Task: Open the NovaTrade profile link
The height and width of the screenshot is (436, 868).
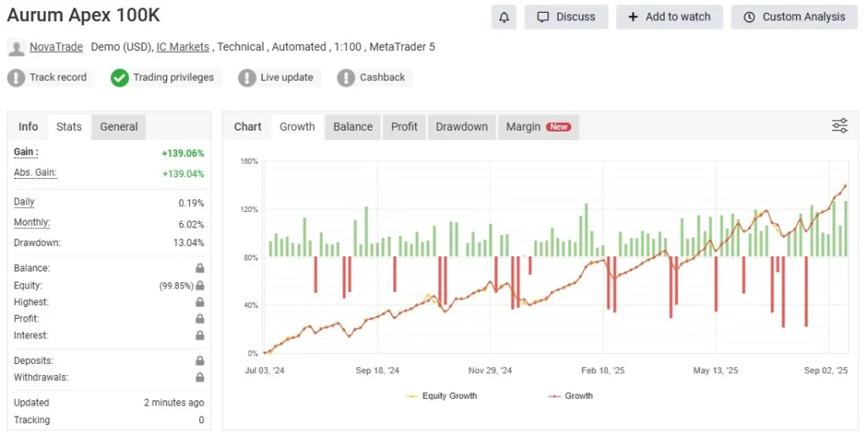Action: [x=57, y=48]
